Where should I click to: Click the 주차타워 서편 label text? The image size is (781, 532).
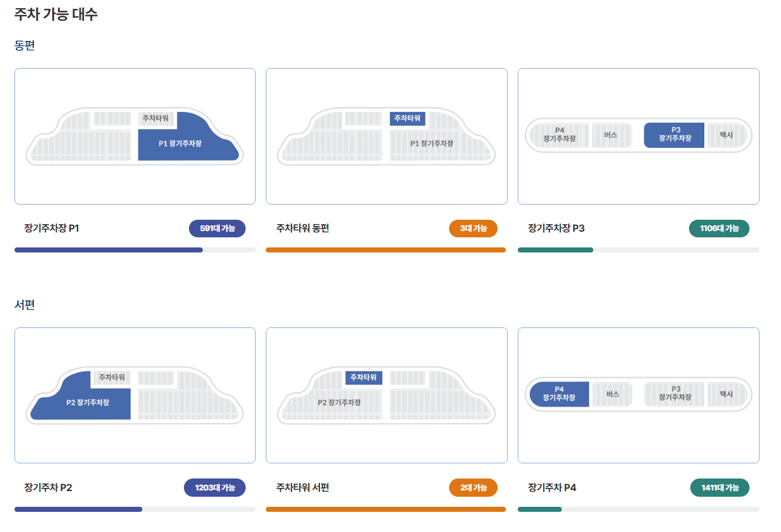pyautogui.click(x=302, y=488)
